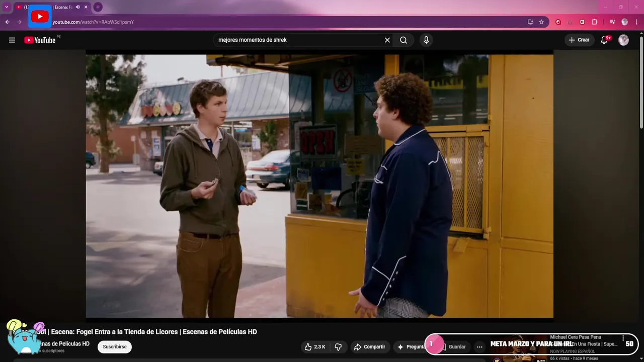Open the red fast-forward extension icon
This screenshot has width=644, height=362.
pyautogui.click(x=582, y=22)
